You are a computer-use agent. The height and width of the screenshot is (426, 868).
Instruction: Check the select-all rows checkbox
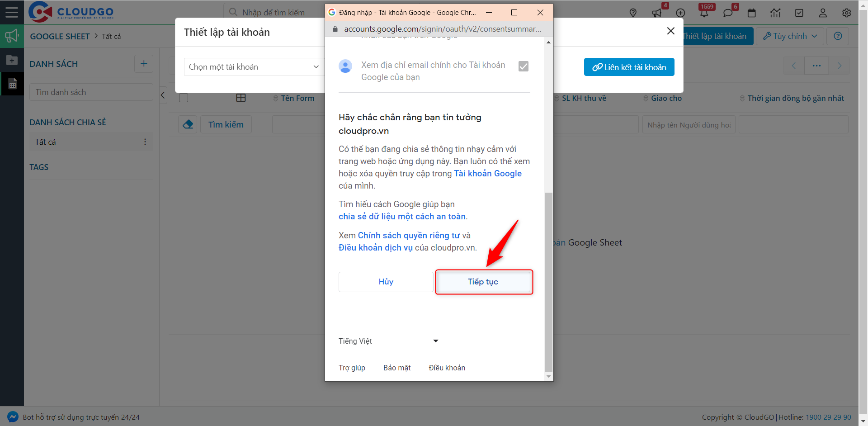pos(184,98)
